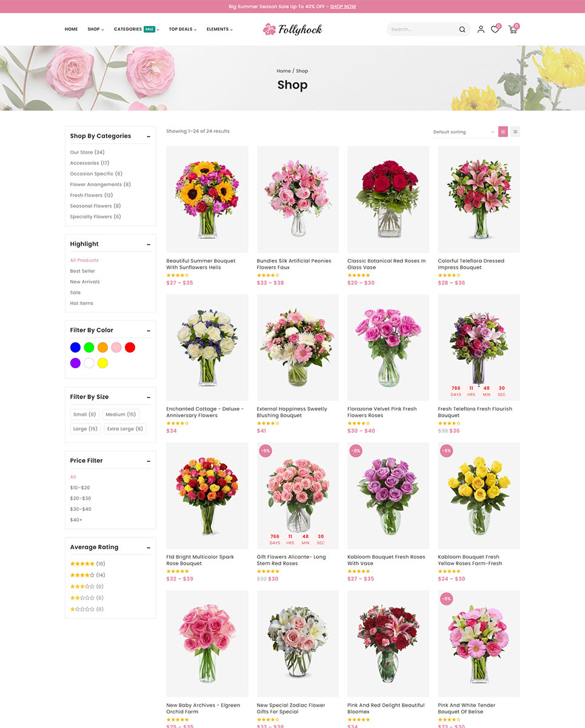Open the Default sorting dropdown
This screenshot has width=585, height=728.
tap(464, 132)
